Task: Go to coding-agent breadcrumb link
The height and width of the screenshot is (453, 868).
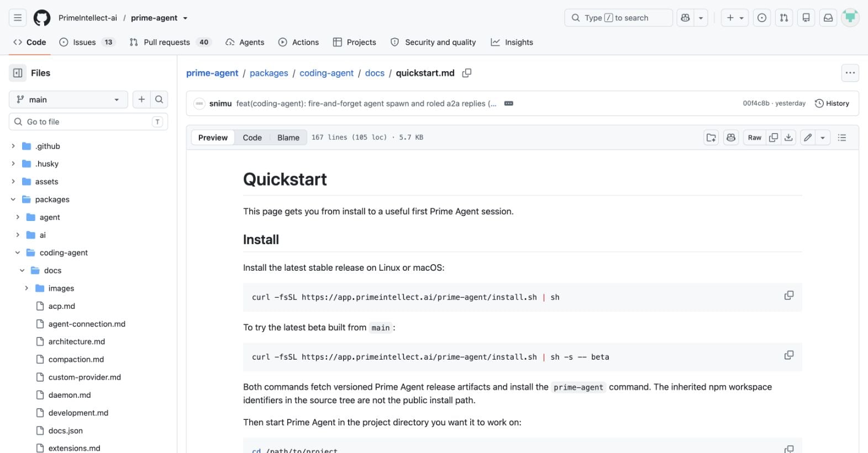Action: click(x=327, y=73)
